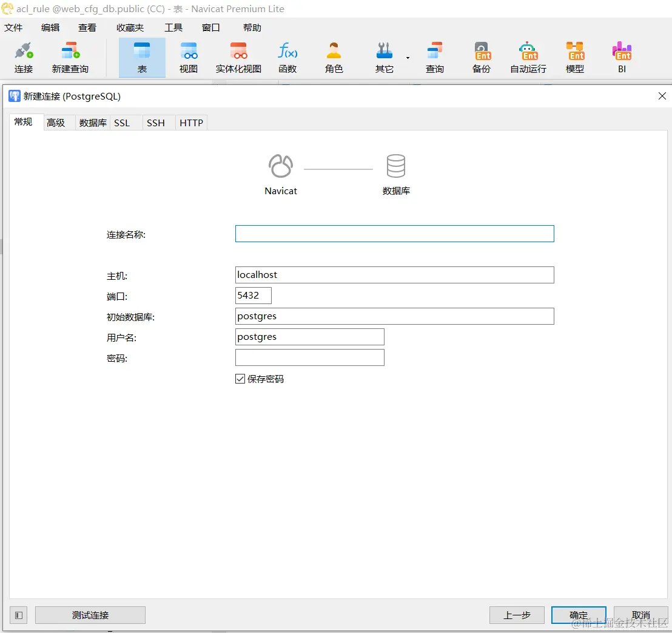
Task: Open the Tools (工具) menu
Action: coord(173,28)
